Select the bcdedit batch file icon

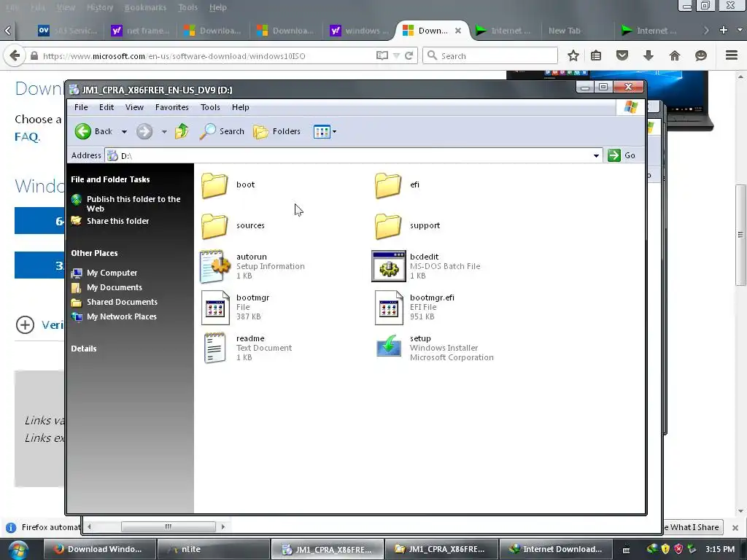click(389, 267)
